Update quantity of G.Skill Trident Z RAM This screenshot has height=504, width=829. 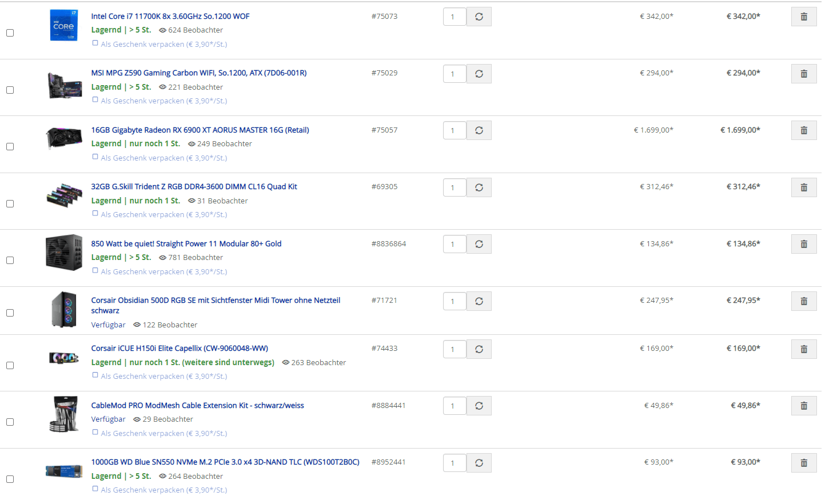pyautogui.click(x=479, y=187)
